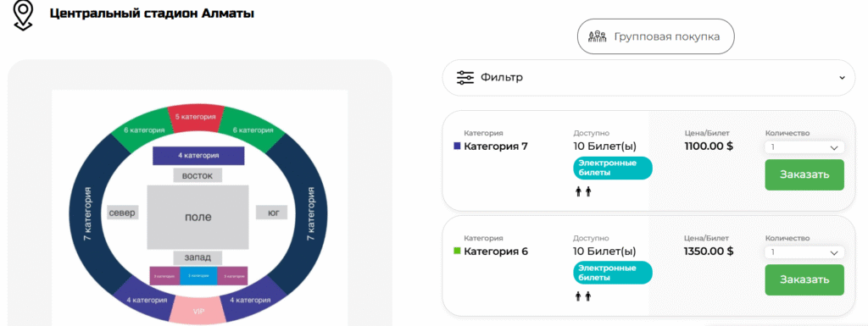Click the поле area on the stadium map
The width and height of the screenshot is (868, 326).
click(x=198, y=217)
